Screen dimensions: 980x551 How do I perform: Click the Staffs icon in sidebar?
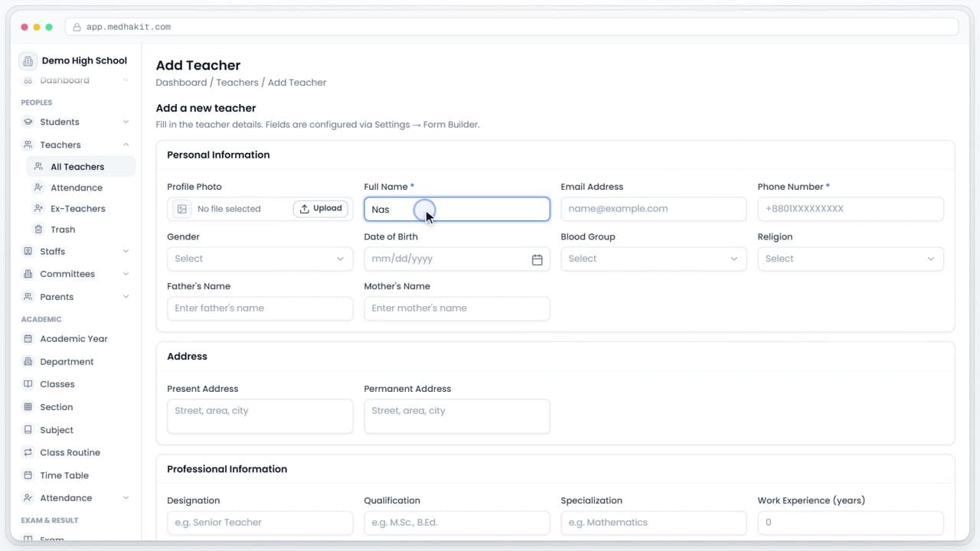[28, 251]
